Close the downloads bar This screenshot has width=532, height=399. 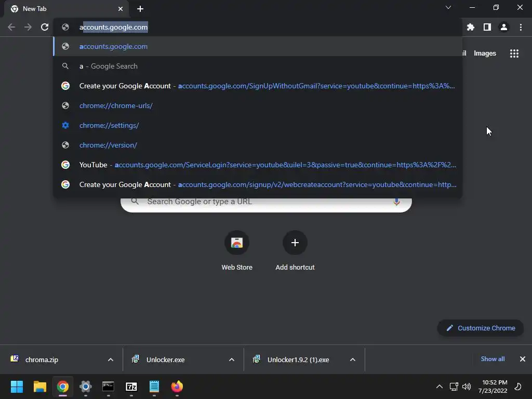coord(523,359)
